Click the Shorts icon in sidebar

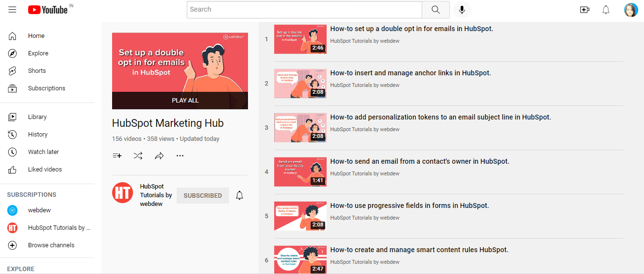(12, 71)
